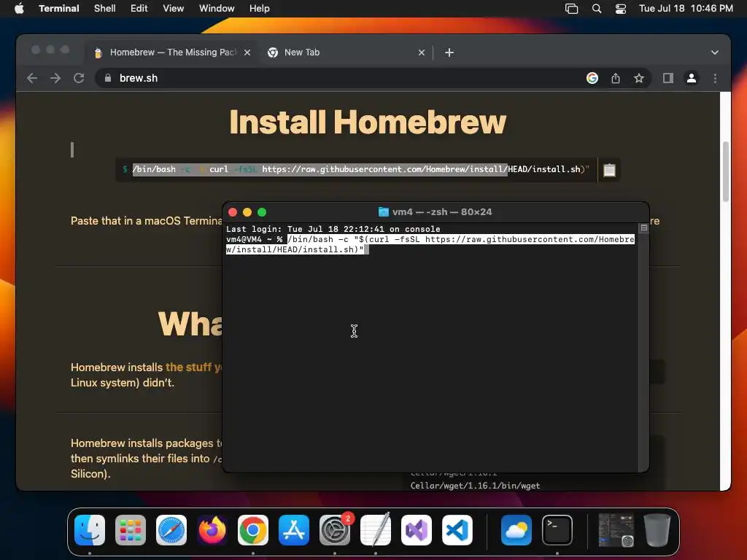This screenshot has width=747, height=560.
Task: Open a new tab with the plus button
Action: click(449, 52)
